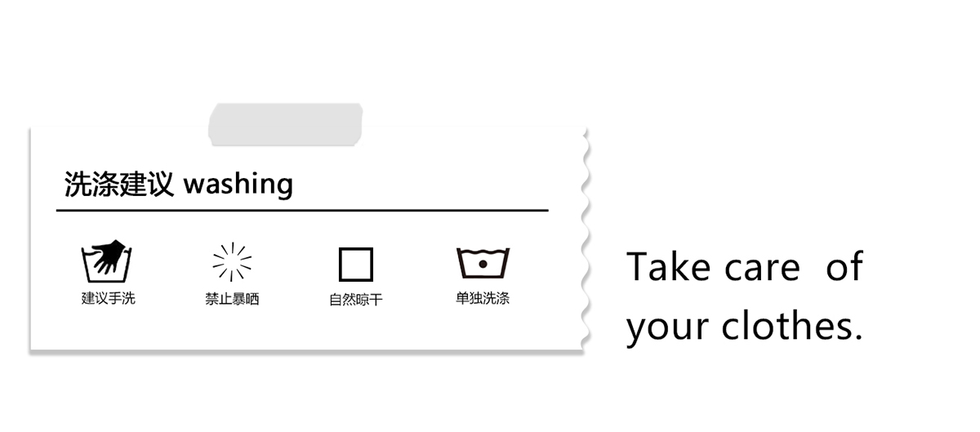This screenshot has width=980, height=432.
Task: Click the word Take in slogan
Action: [669, 267]
